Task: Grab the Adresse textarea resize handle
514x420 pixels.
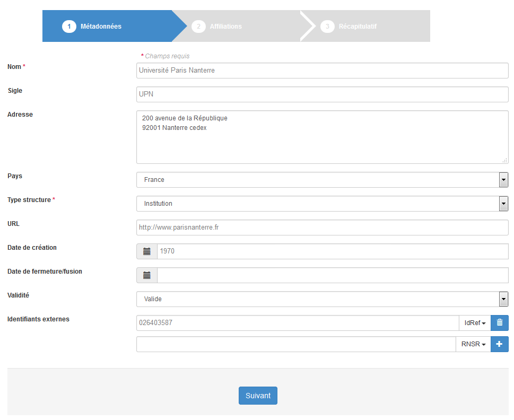Action: pyautogui.click(x=505, y=160)
